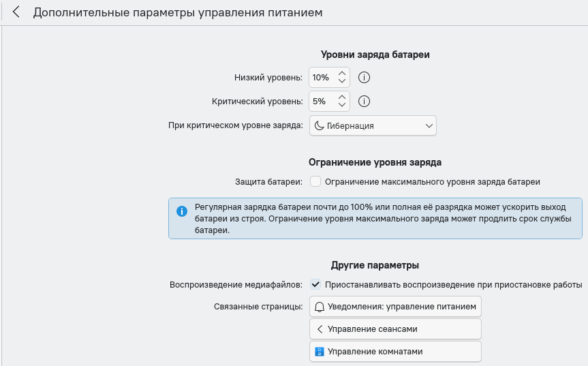Open Управление сеансами page

click(x=395, y=329)
